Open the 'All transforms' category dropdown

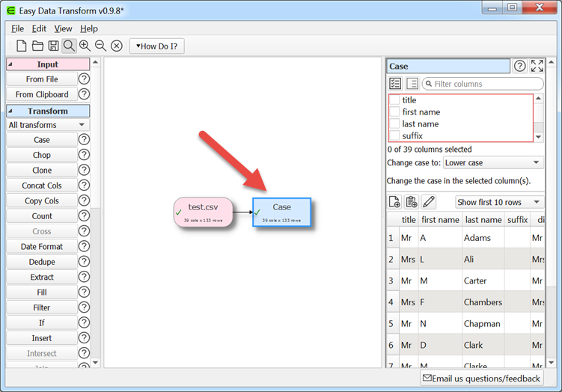(x=48, y=125)
